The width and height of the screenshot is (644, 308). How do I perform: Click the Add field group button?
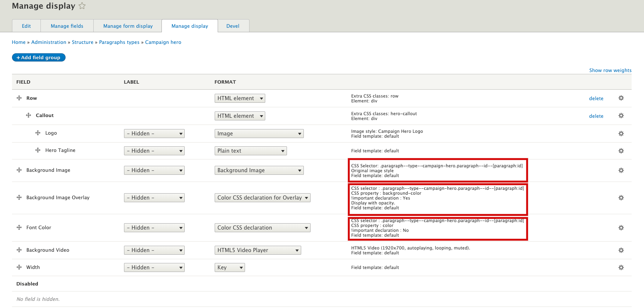point(39,57)
